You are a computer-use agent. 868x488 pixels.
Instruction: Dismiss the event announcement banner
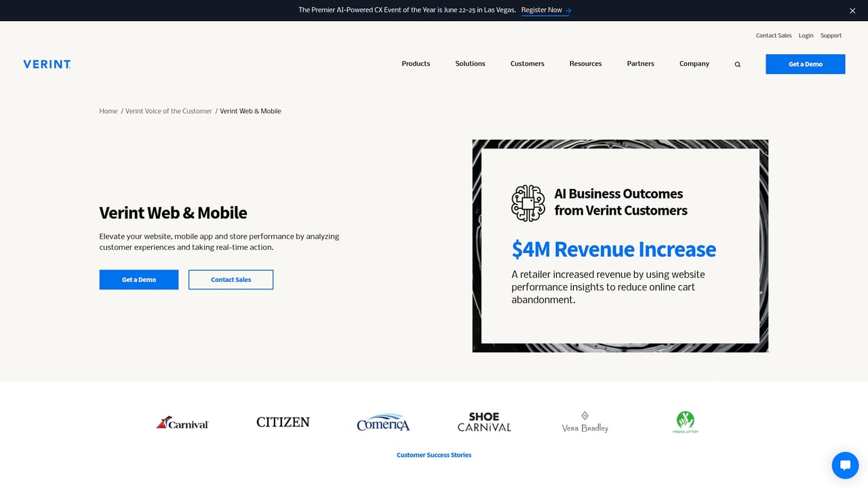[852, 11]
